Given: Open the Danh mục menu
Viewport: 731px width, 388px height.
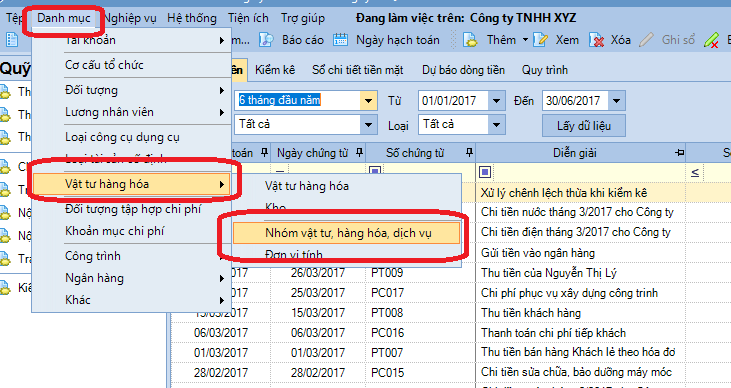Looking at the screenshot, I should (x=64, y=18).
